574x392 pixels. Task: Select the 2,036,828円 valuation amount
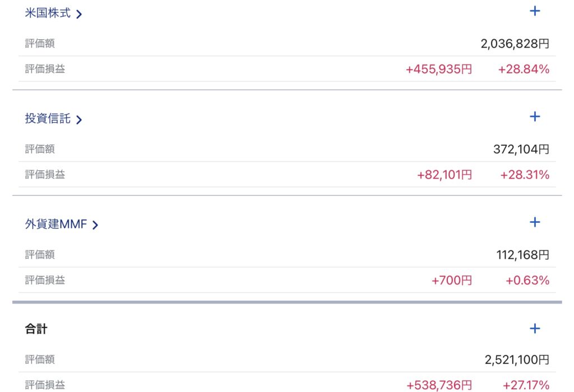(515, 44)
